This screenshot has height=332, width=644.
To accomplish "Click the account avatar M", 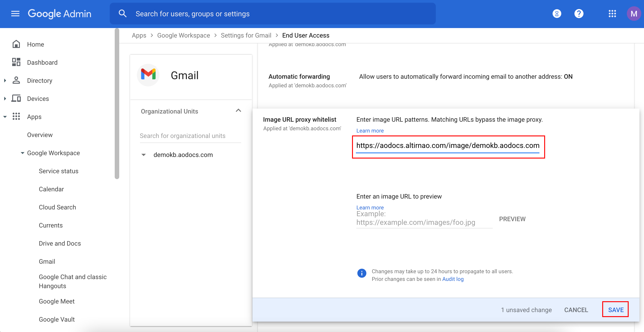I will point(634,14).
